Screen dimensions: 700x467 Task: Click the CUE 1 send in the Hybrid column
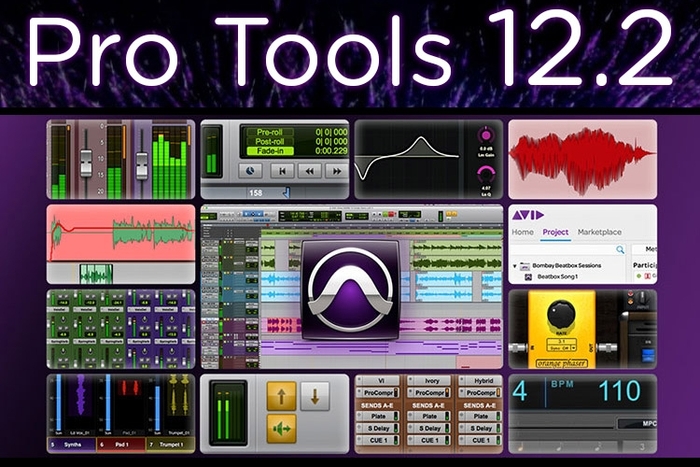482,440
